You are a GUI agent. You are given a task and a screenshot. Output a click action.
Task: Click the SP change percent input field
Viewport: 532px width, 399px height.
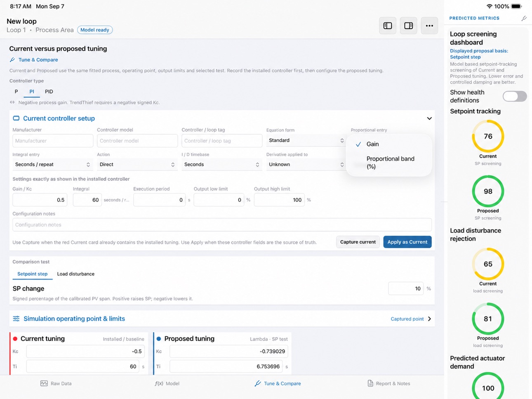point(406,288)
